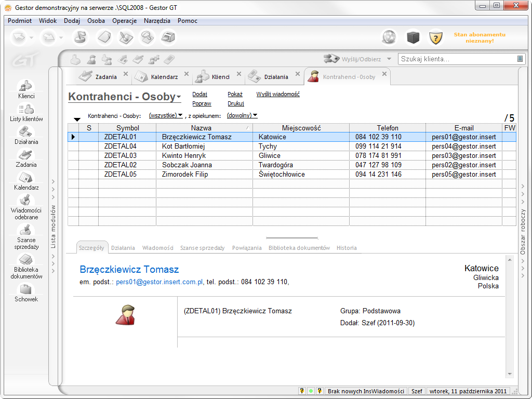
Task: Switch to the Historia details tab
Action: click(x=347, y=248)
